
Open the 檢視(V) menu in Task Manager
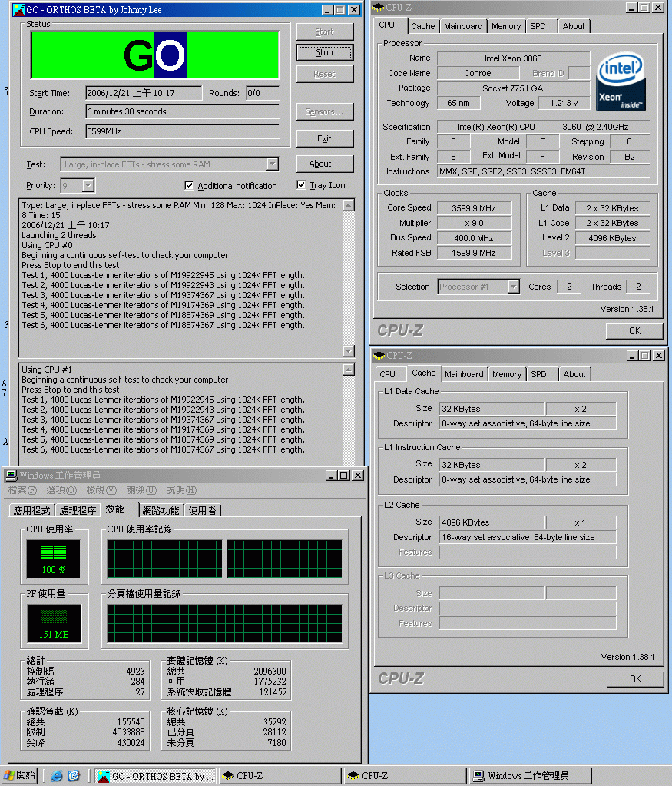pos(101,490)
